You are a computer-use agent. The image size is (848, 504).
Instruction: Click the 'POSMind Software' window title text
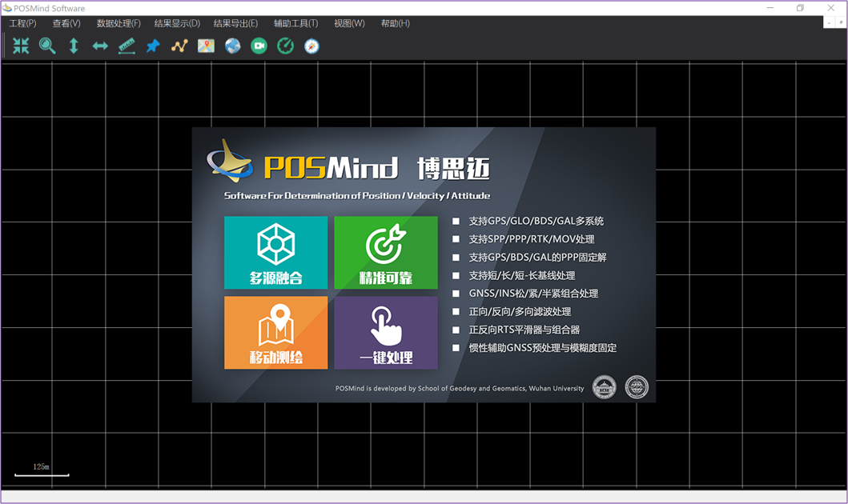click(49, 8)
